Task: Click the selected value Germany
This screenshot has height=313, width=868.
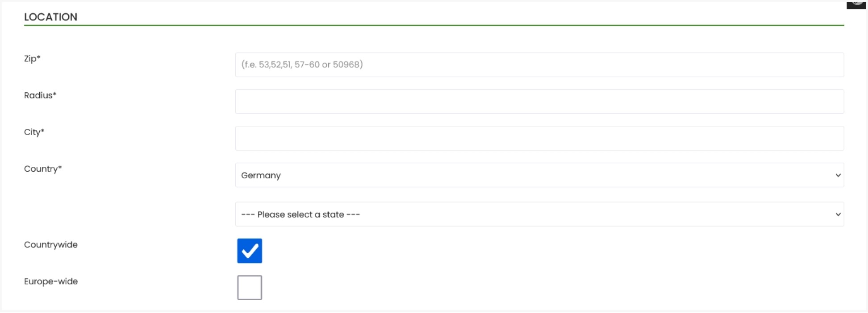Action: pyautogui.click(x=261, y=175)
